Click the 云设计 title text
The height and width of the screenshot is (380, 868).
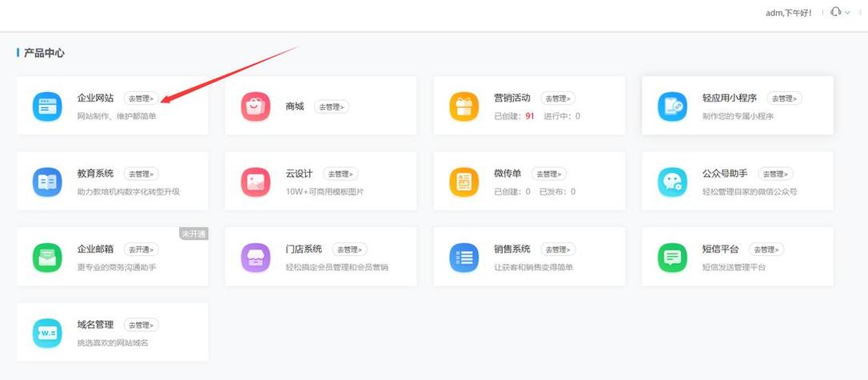(x=300, y=174)
